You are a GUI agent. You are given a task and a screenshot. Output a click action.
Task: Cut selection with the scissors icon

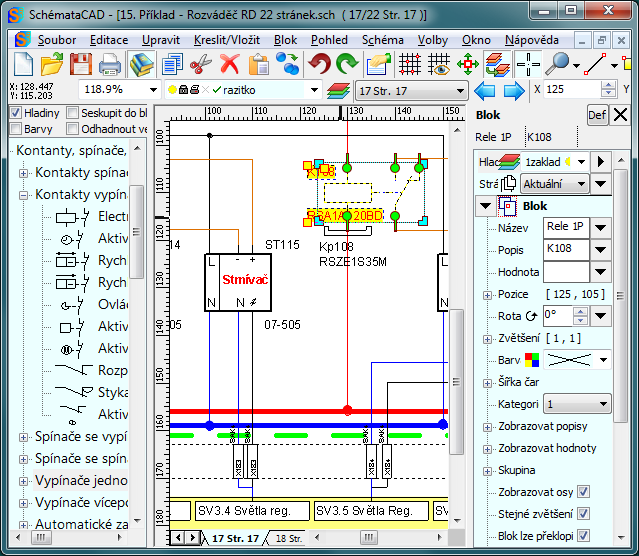(200, 65)
